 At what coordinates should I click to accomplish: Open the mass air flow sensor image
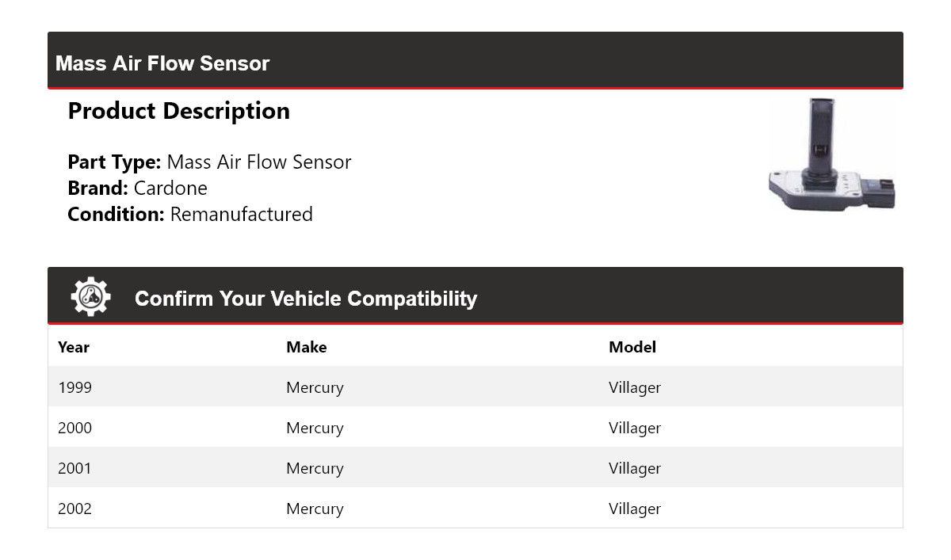click(x=832, y=154)
